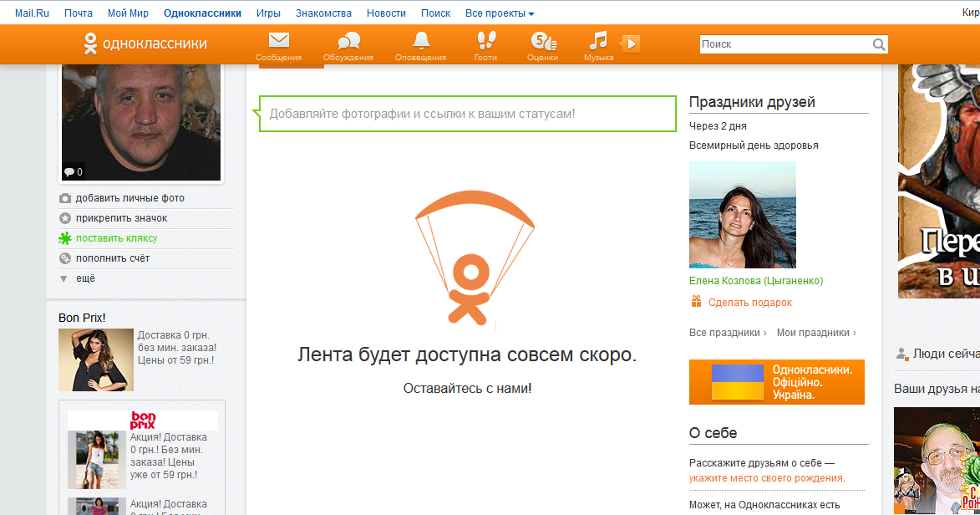The height and width of the screenshot is (515, 980).
Task: Click the bon prix red logo
Action: 143,420
